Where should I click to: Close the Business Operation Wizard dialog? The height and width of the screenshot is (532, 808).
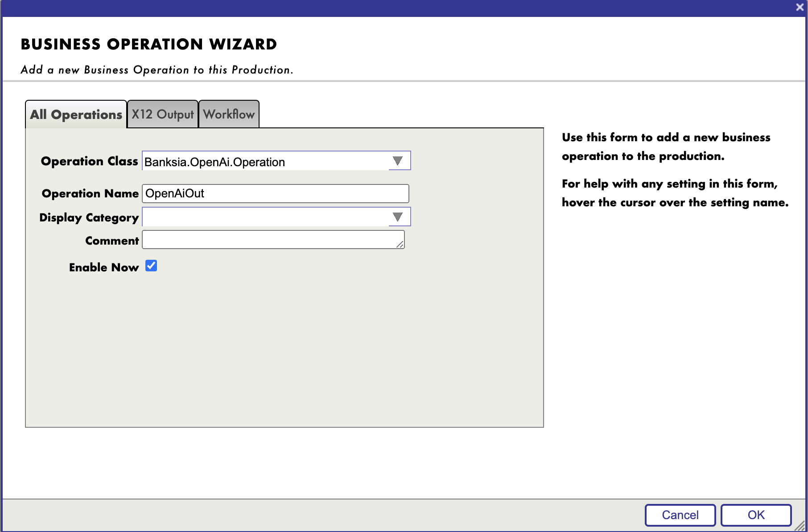tap(800, 7)
